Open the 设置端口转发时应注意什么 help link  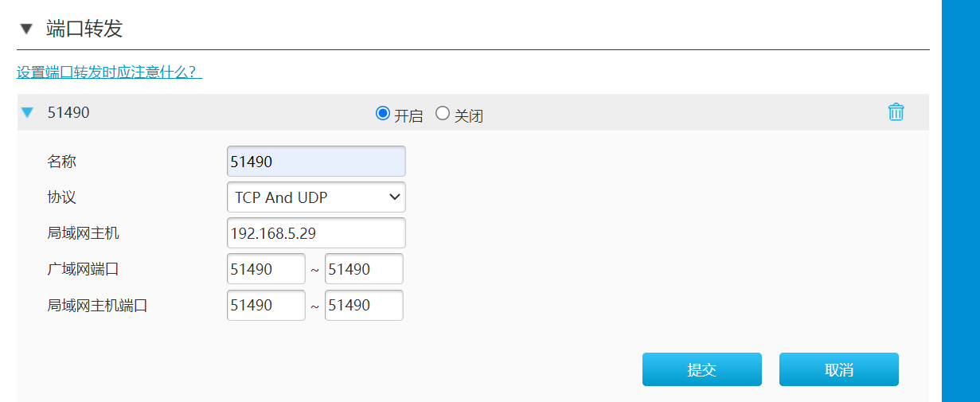click(x=109, y=72)
